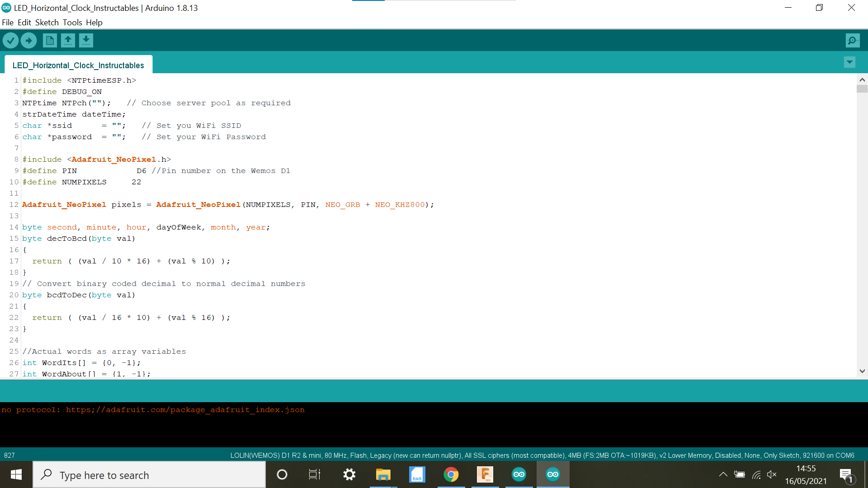The height and width of the screenshot is (488, 868).
Task: Open Task View on the taskbar
Action: coord(315,474)
